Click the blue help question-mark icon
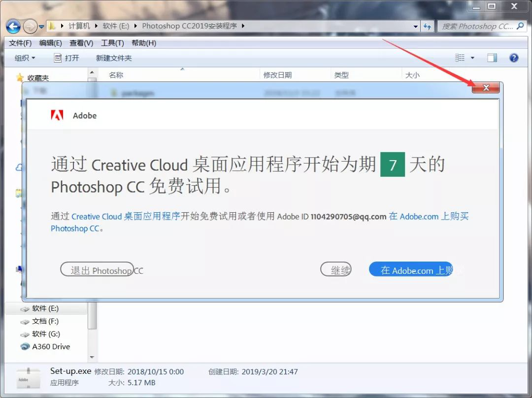 [x=514, y=58]
